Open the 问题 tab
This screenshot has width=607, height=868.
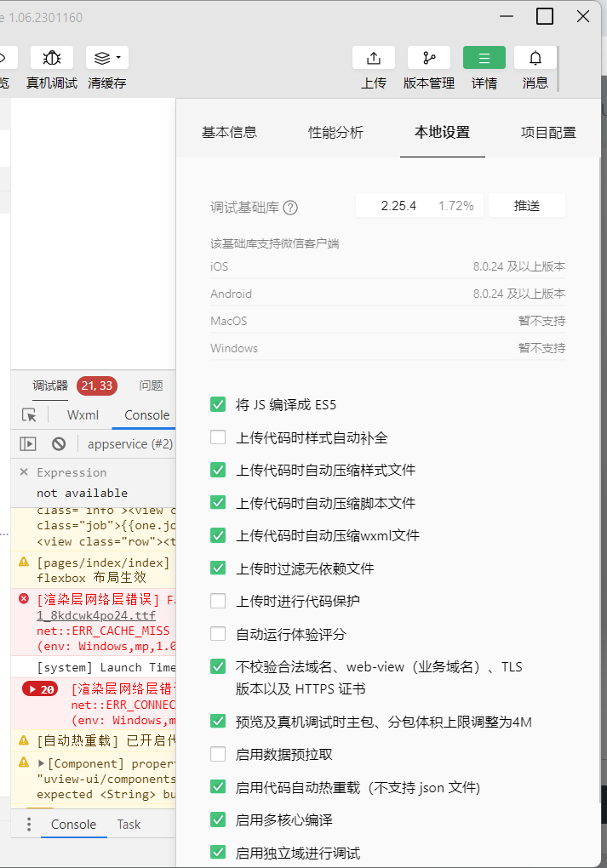click(152, 385)
